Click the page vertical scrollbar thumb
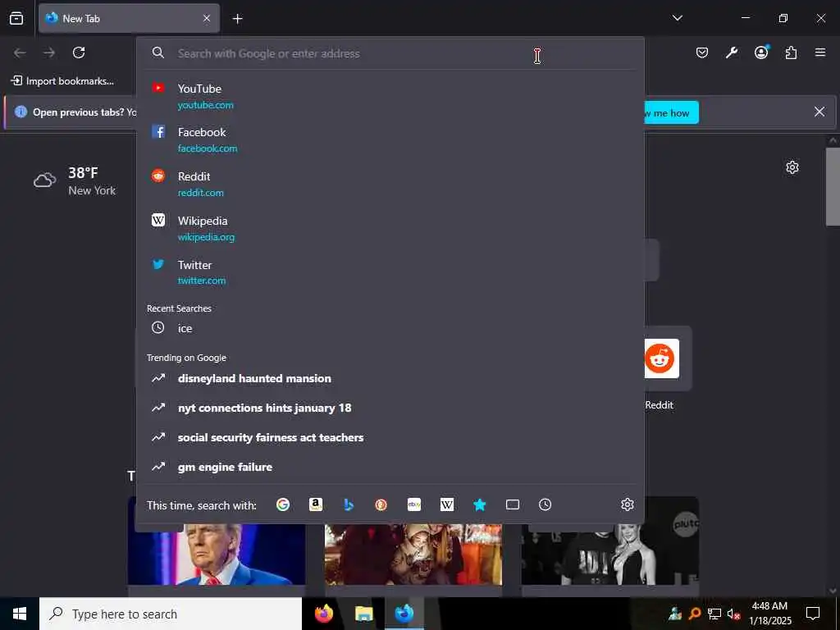This screenshot has width=840, height=630. (833, 186)
